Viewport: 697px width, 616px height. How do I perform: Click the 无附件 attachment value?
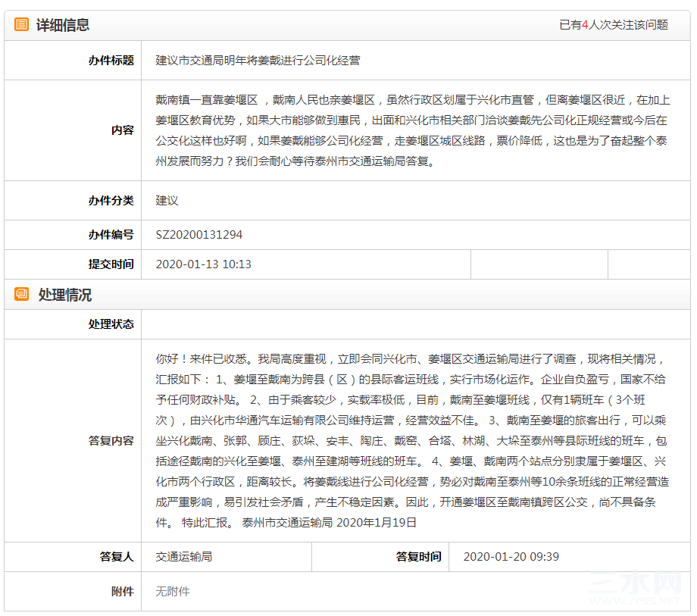173,591
